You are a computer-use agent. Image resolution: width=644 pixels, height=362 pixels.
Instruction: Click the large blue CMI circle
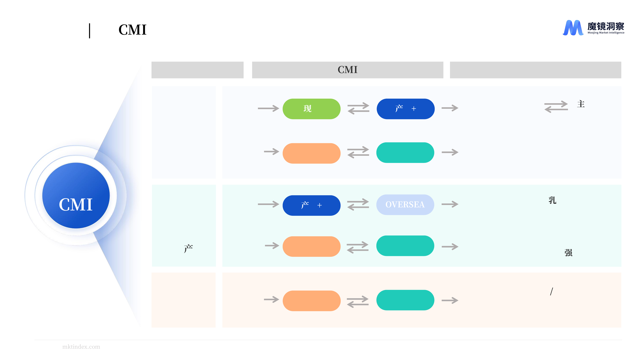click(76, 195)
